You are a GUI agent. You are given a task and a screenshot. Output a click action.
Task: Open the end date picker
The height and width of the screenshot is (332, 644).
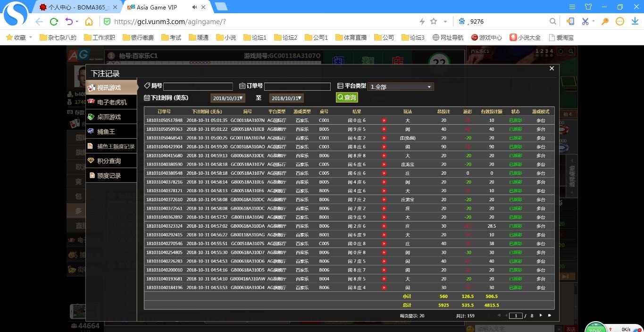[286, 98]
